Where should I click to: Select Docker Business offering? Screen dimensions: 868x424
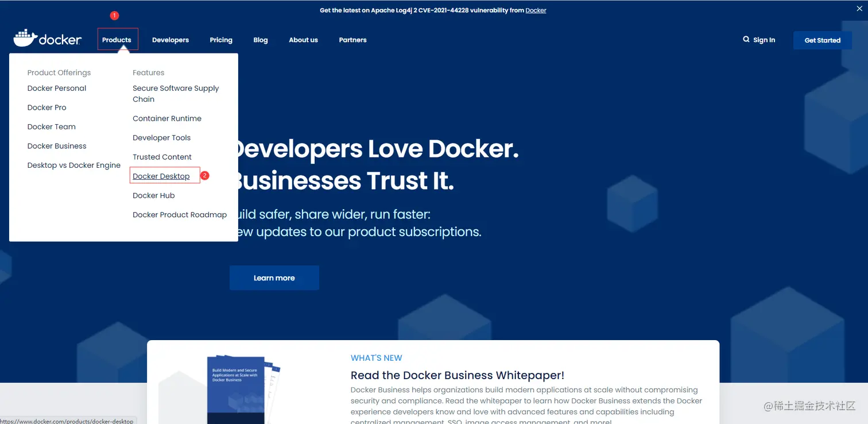pyautogui.click(x=57, y=146)
